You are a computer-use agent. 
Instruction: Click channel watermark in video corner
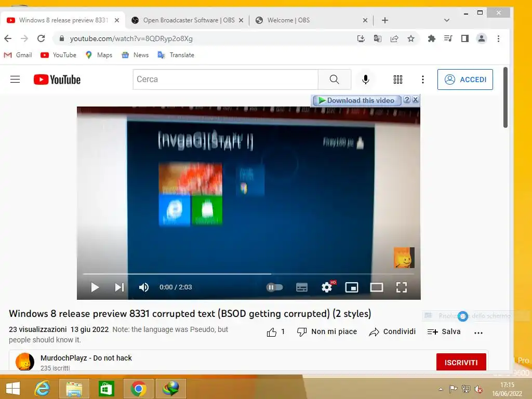tap(404, 258)
